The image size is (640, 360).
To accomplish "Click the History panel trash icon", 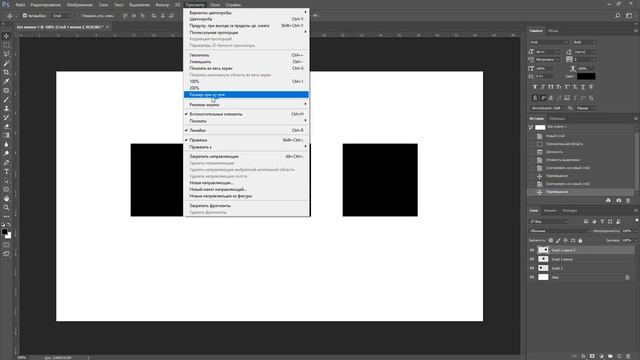I will pos(628,200).
